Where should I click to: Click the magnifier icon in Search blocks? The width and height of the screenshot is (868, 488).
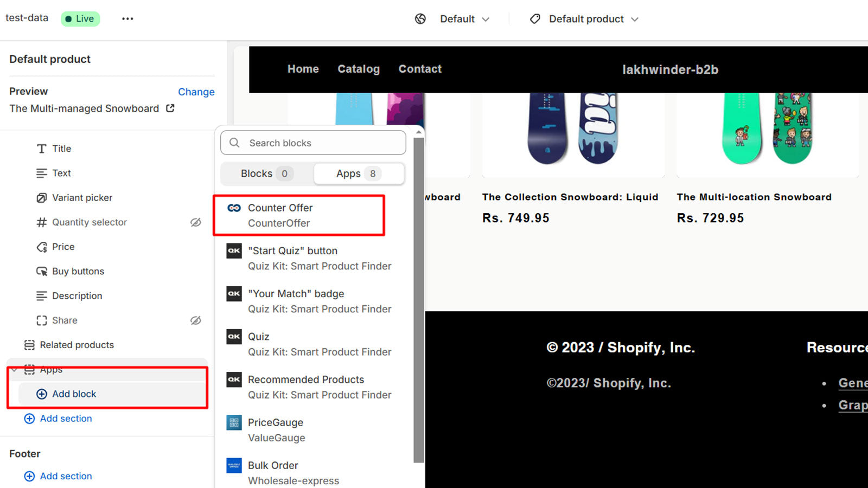[234, 143]
